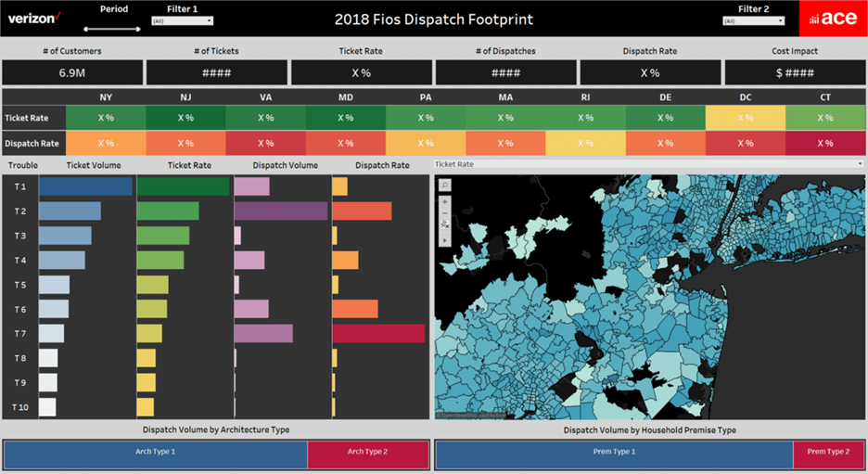
Task: Click the T10 trouble row label
Action: tap(19, 407)
